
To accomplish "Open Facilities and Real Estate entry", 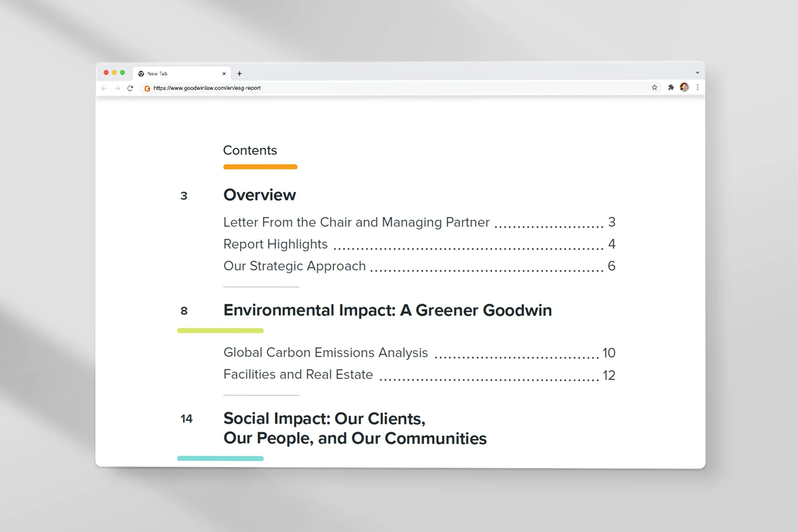I will click(298, 375).
